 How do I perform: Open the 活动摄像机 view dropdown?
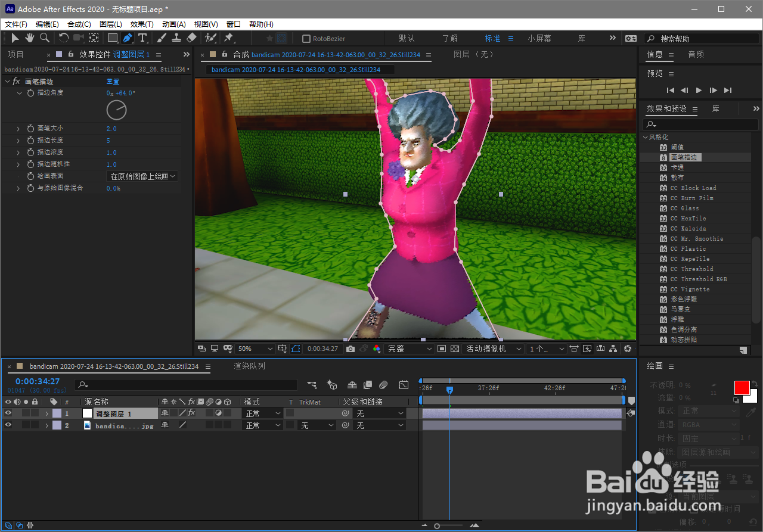click(x=494, y=349)
